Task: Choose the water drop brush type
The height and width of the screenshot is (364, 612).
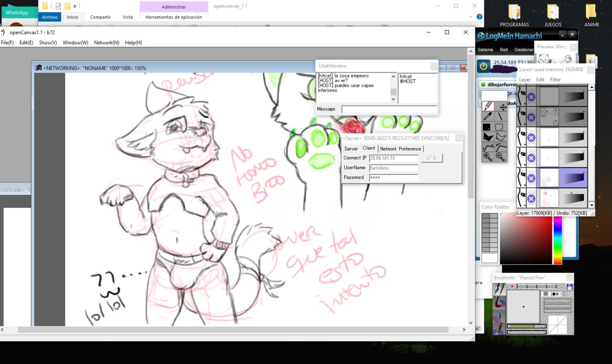Action: (x=499, y=315)
